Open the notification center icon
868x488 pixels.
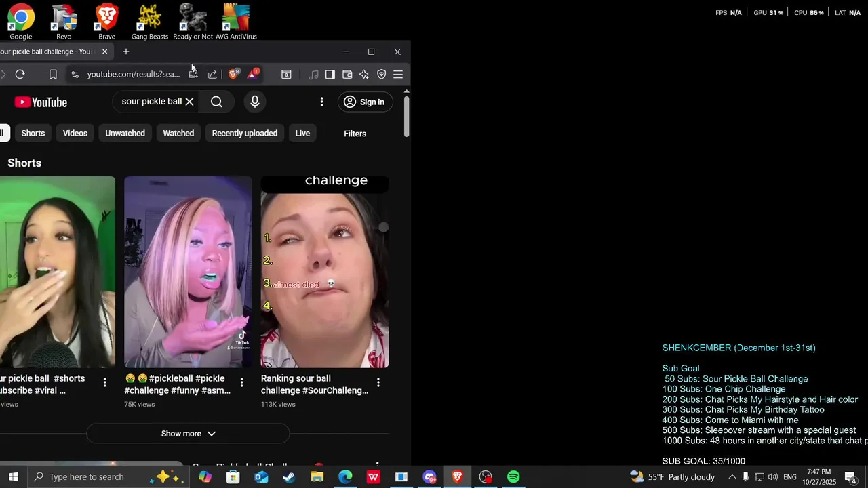click(x=850, y=477)
